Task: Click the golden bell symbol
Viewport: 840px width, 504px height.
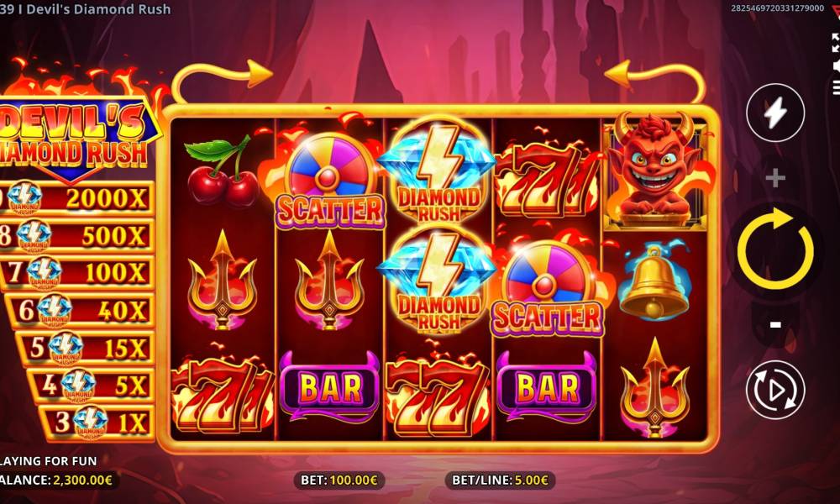Action: (x=654, y=281)
